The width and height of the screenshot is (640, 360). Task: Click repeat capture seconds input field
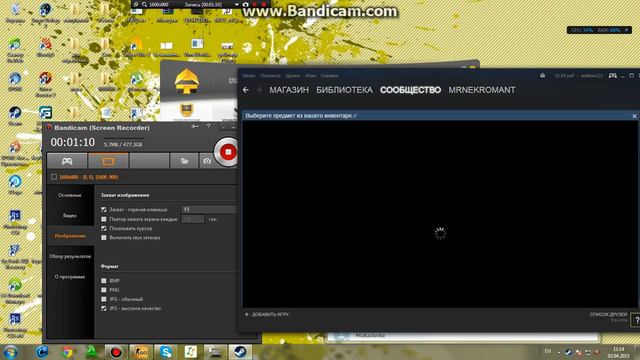[193, 219]
